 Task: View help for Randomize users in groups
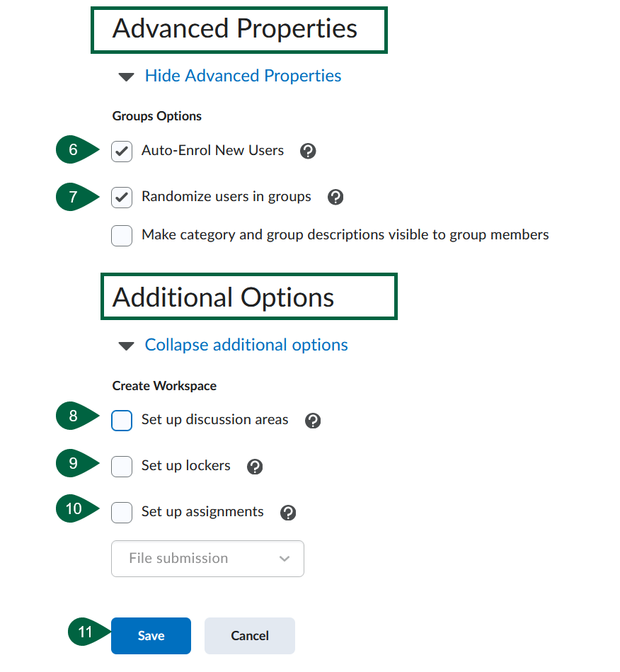[x=335, y=197]
